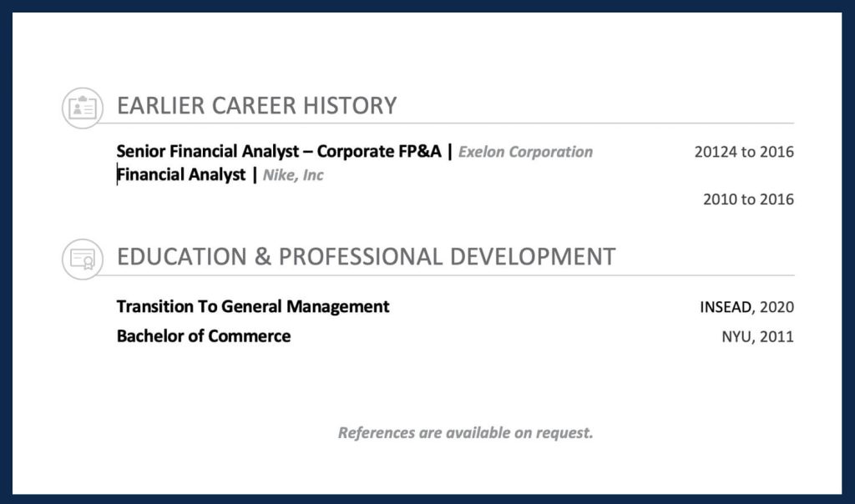The image size is (855, 504).
Task: Click Transition To General Management entry
Action: 253,306
